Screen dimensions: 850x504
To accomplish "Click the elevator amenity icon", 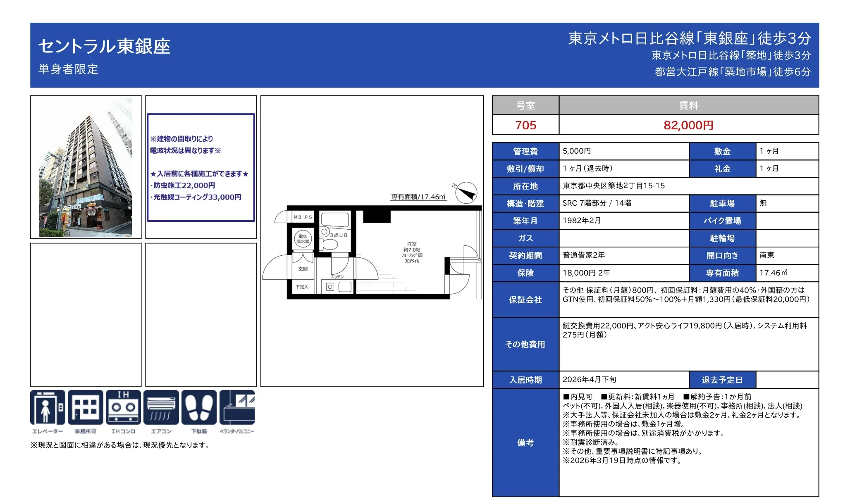I will click(x=48, y=407).
